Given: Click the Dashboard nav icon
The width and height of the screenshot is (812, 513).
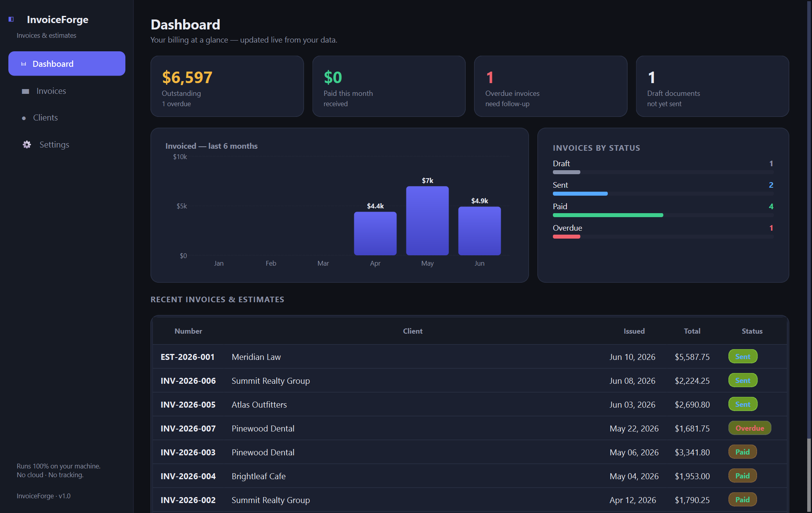Looking at the screenshot, I should (23, 64).
